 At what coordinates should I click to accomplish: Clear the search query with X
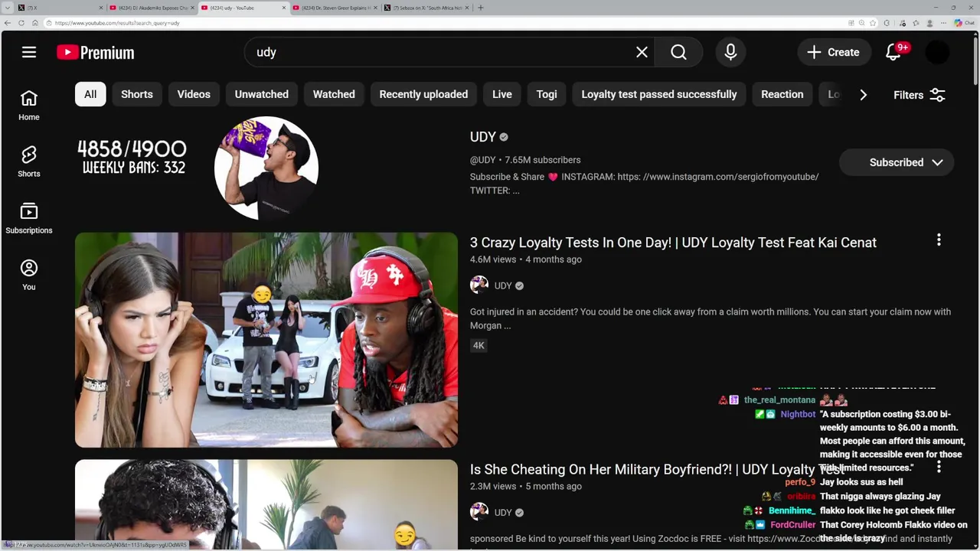[x=642, y=52]
